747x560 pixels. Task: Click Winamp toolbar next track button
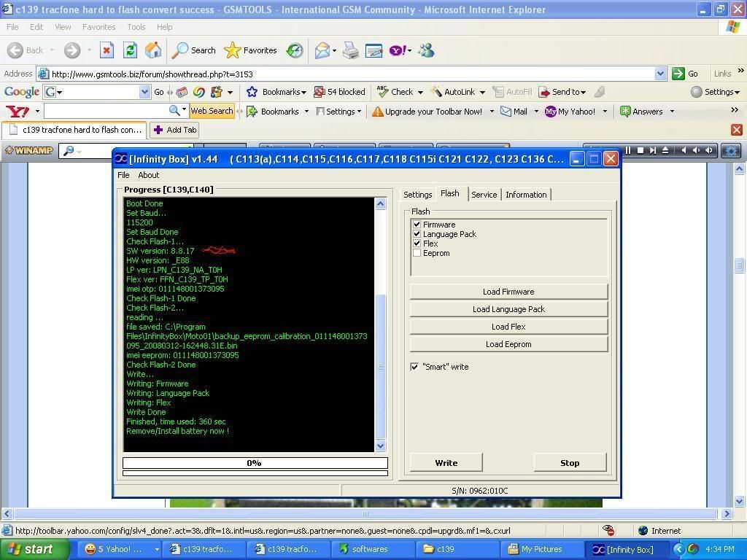[653, 150]
